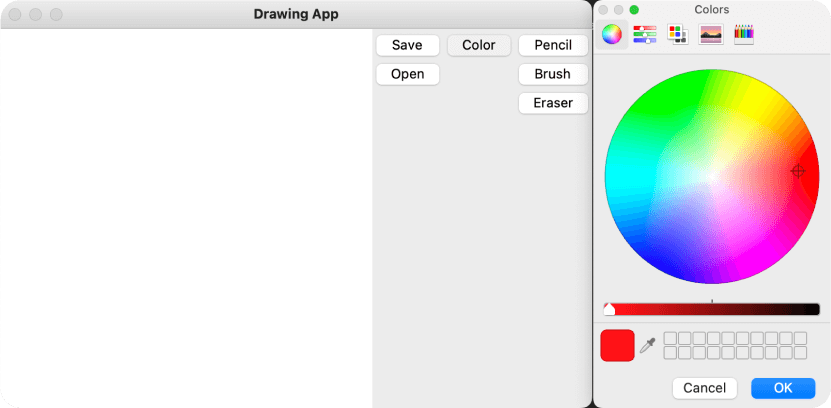Screen dimensions: 831x408
Task: Activate the eyedropper color sampler
Action: pos(648,345)
